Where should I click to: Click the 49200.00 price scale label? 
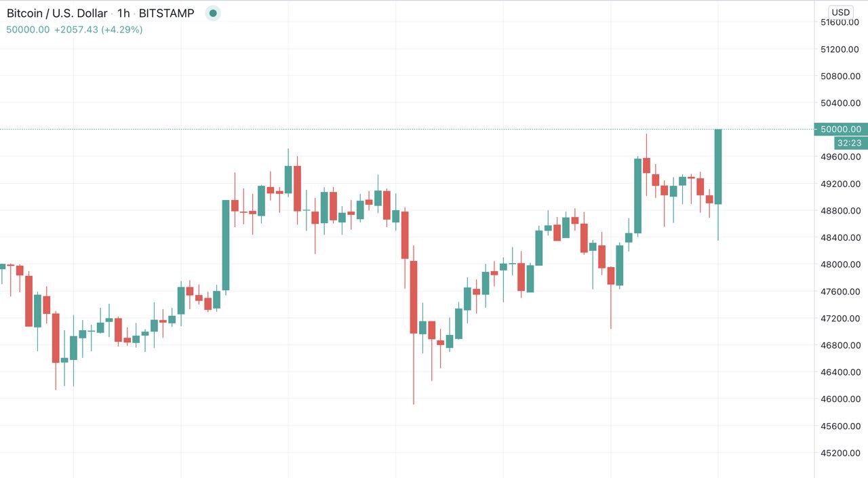click(x=840, y=184)
